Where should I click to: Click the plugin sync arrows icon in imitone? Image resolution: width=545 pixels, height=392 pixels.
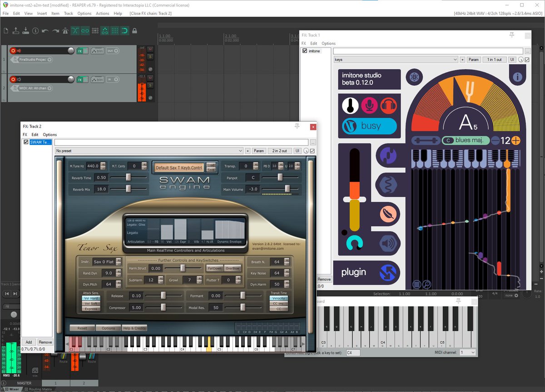pyautogui.click(x=387, y=272)
